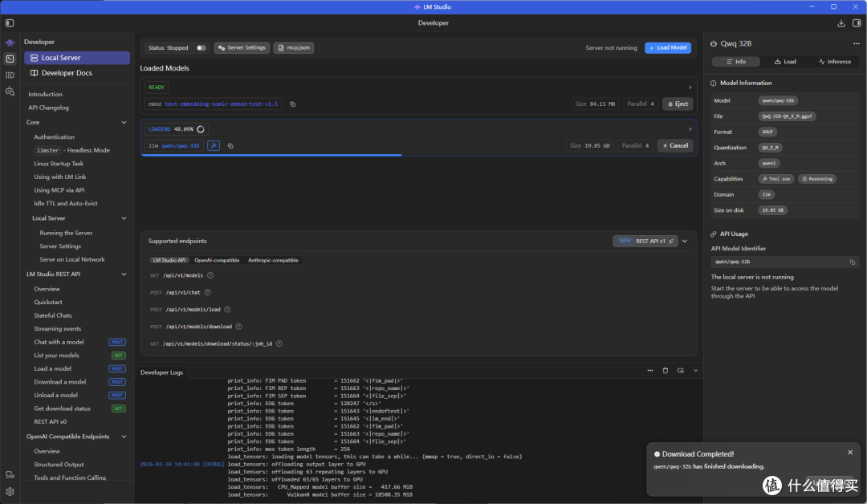
Task: Select Local Server in the sidebar
Action: tap(77, 58)
